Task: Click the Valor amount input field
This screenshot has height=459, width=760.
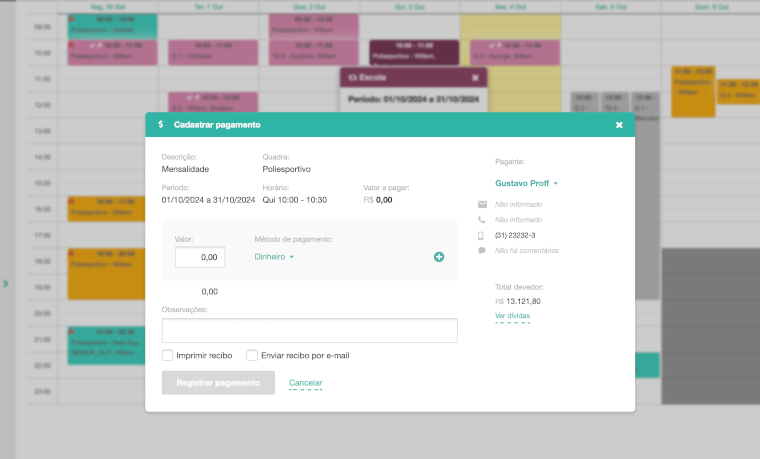Action: pos(200,257)
